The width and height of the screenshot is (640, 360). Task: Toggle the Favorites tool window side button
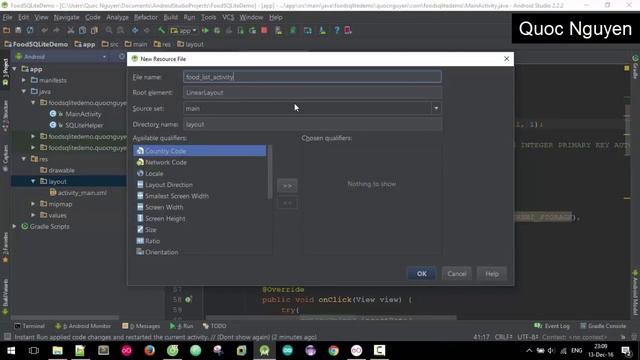pos(5,248)
